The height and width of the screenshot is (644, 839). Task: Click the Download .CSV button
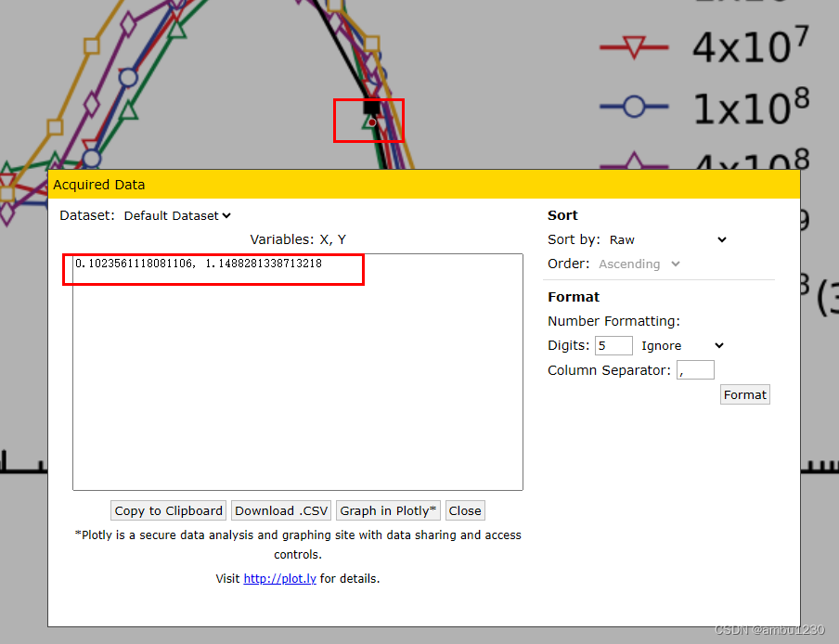(281, 510)
